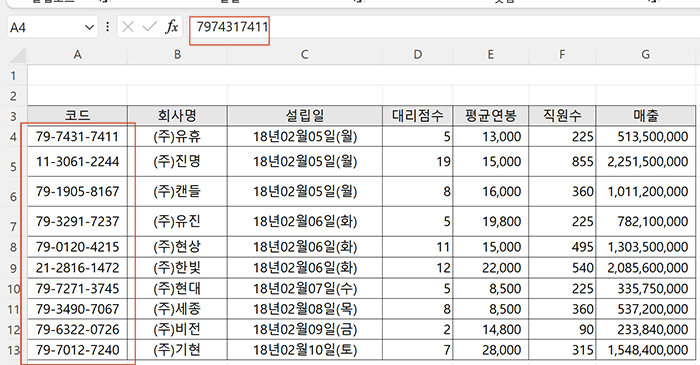Select row 2 header
The height and width of the screenshot is (365, 700).
click(x=13, y=95)
